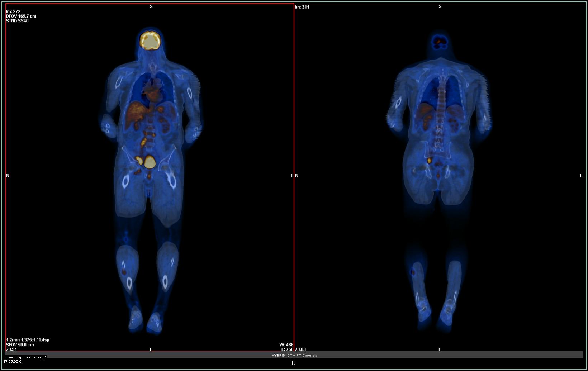The height and width of the screenshot is (371, 588).
Task: Click the Im: 272 image number annotation
Action: 13,11
